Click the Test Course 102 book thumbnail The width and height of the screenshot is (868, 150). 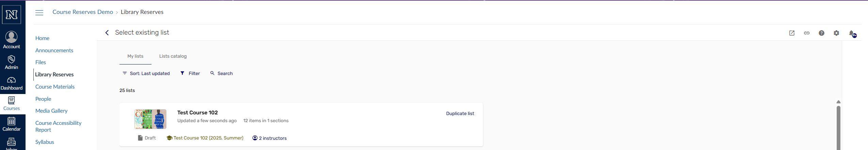point(150,119)
